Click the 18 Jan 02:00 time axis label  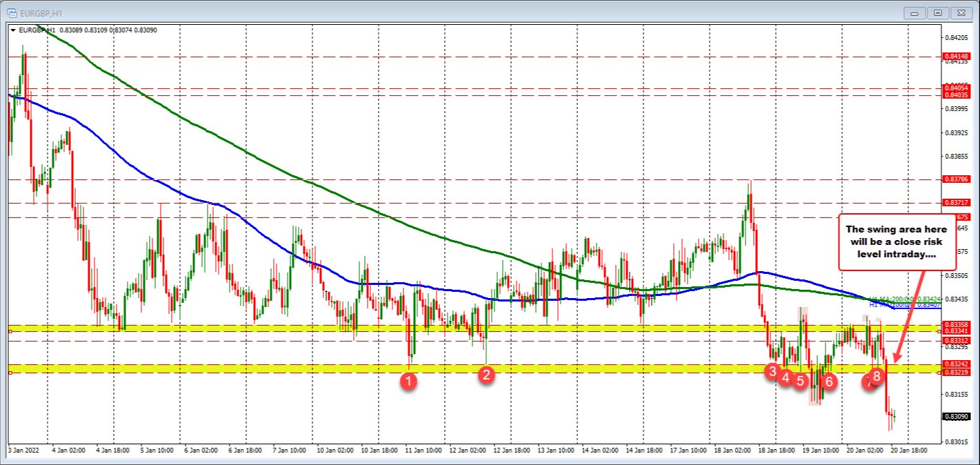tap(734, 450)
